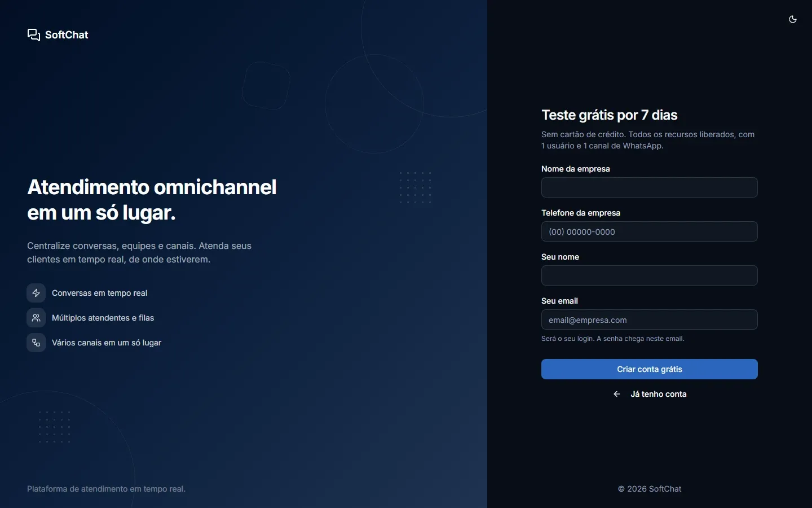Click the Centralize conversas paragraph

click(x=139, y=253)
